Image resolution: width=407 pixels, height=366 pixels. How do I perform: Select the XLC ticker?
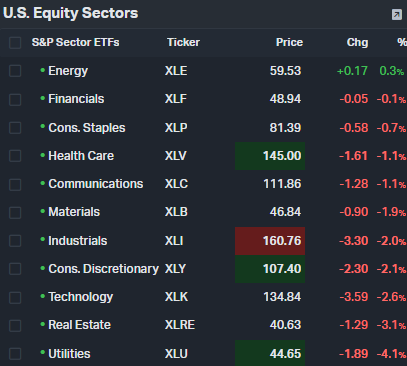pyautogui.click(x=176, y=184)
